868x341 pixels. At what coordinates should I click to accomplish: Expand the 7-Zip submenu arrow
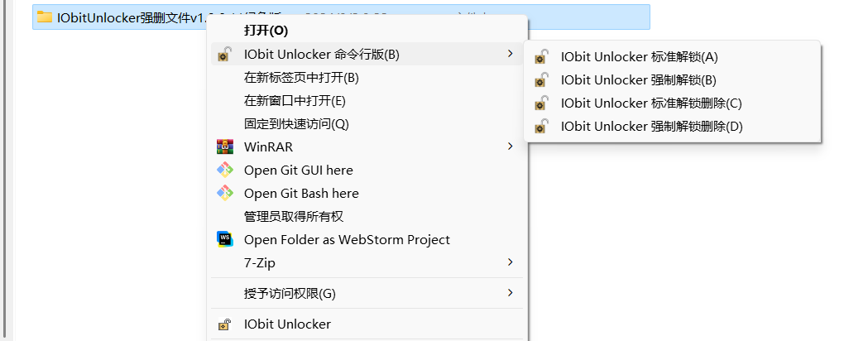coord(510,262)
